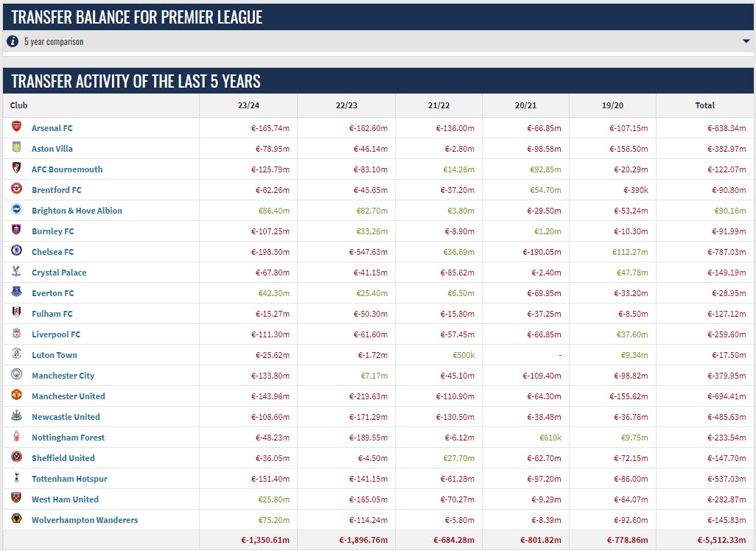Image resolution: width=756 pixels, height=551 pixels.
Task: Click the AFC Bournemouth club crest
Action: [x=16, y=168]
